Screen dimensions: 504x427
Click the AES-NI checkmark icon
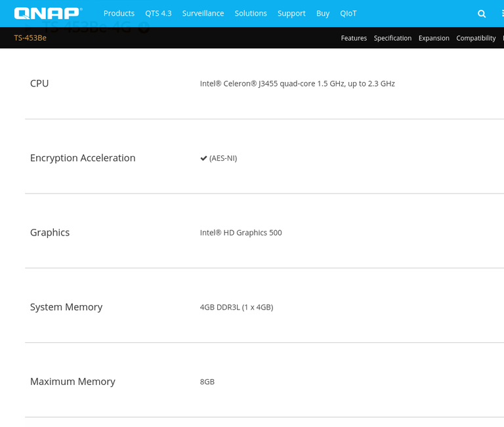click(x=203, y=158)
